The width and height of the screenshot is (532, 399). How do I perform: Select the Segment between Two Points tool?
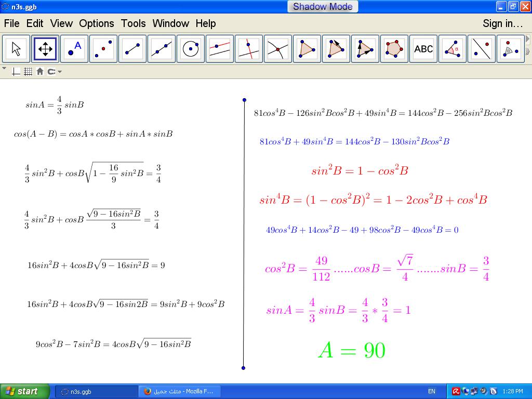pyautogui.click(x=132, y=49)
